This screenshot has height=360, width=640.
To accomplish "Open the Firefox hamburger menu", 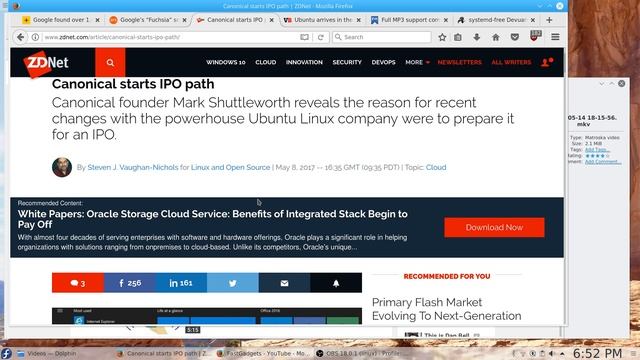I will (555, 37).
